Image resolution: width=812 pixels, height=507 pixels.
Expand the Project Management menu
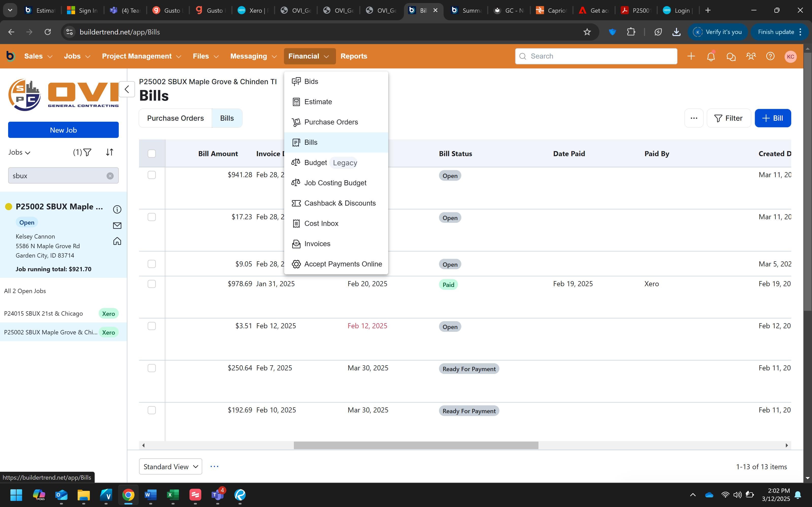point(141,56)
